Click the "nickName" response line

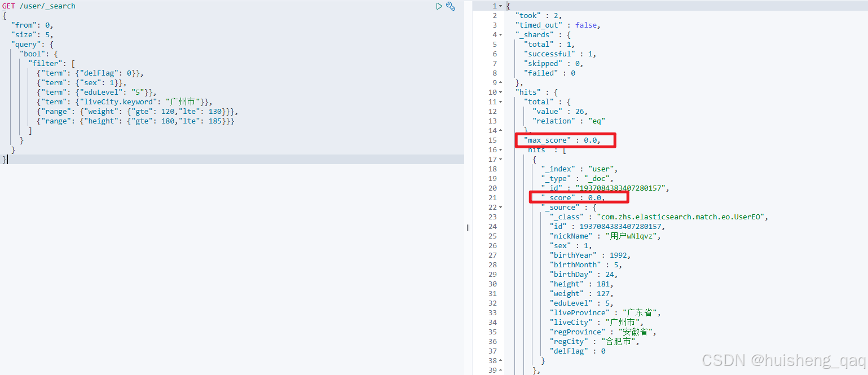tap(605, 236)
